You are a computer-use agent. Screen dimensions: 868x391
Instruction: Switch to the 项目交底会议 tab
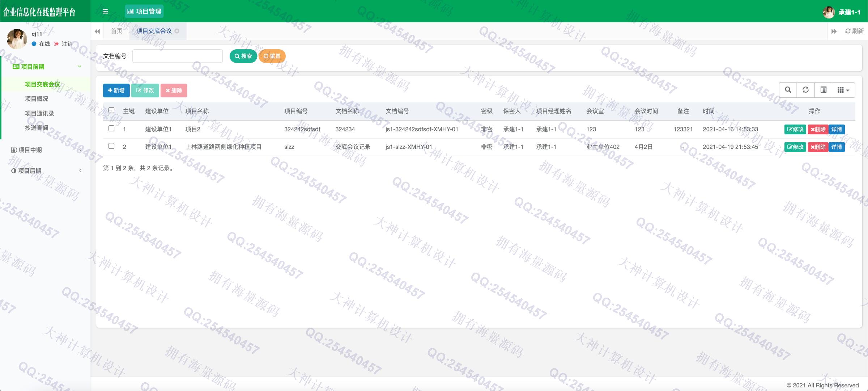(154, 31)
